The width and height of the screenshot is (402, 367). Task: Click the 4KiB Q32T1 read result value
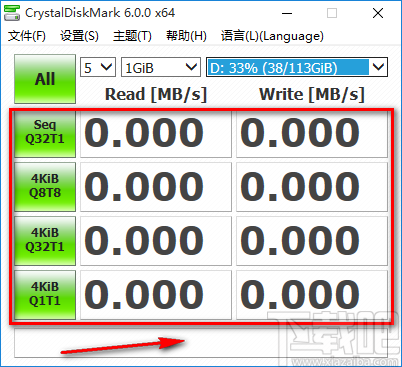click(x=156, y=241)
